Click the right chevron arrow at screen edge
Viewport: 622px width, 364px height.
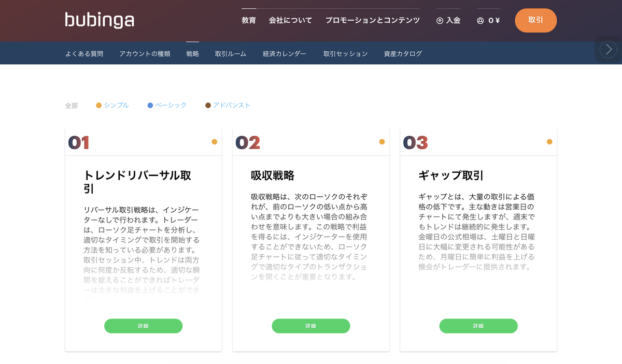[608, 49]
